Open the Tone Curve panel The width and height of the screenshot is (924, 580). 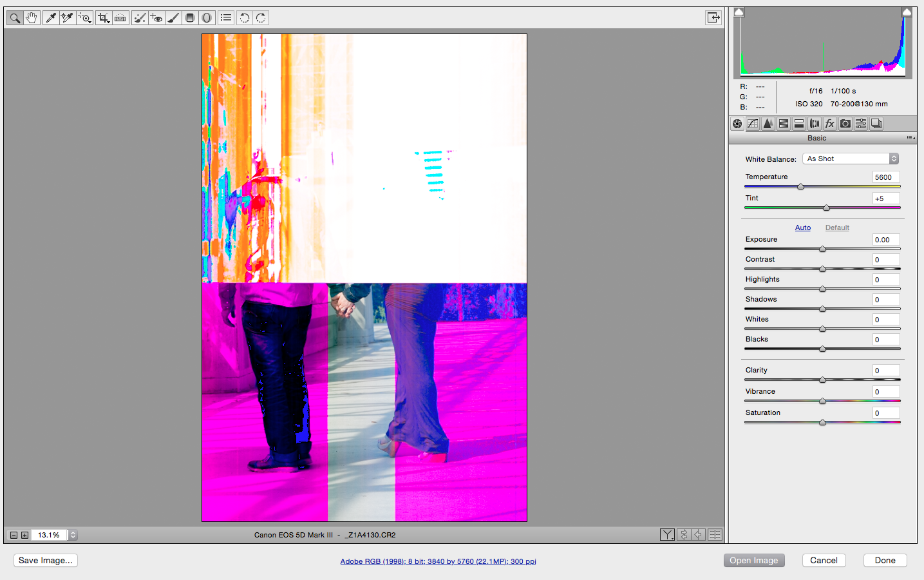(752, 123)
